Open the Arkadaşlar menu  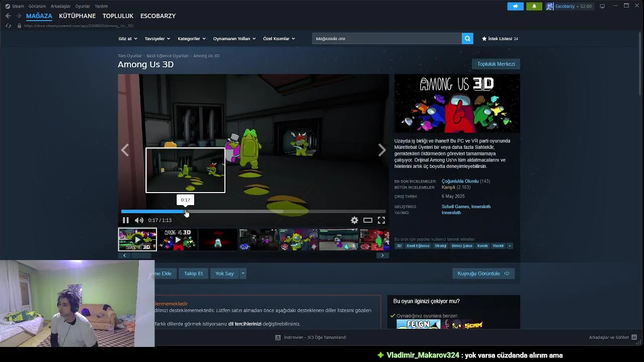60,6
